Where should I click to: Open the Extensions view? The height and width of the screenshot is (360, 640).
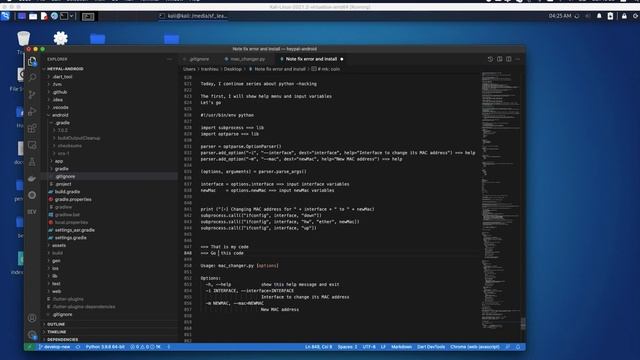(x=32, y=128)
